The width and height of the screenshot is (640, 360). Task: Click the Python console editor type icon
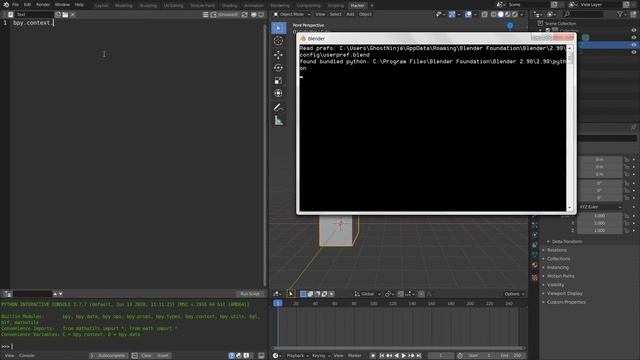click(x=8, y=294)
